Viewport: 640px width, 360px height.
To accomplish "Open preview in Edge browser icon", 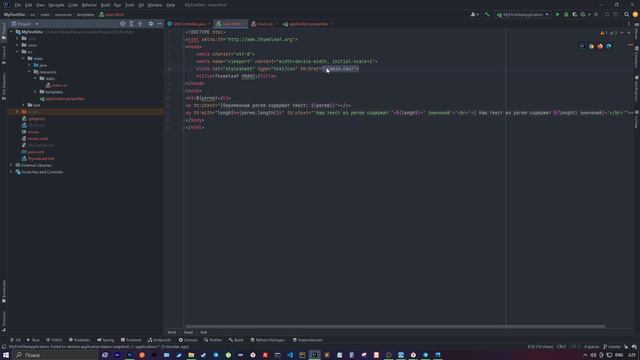I will 609,46.
